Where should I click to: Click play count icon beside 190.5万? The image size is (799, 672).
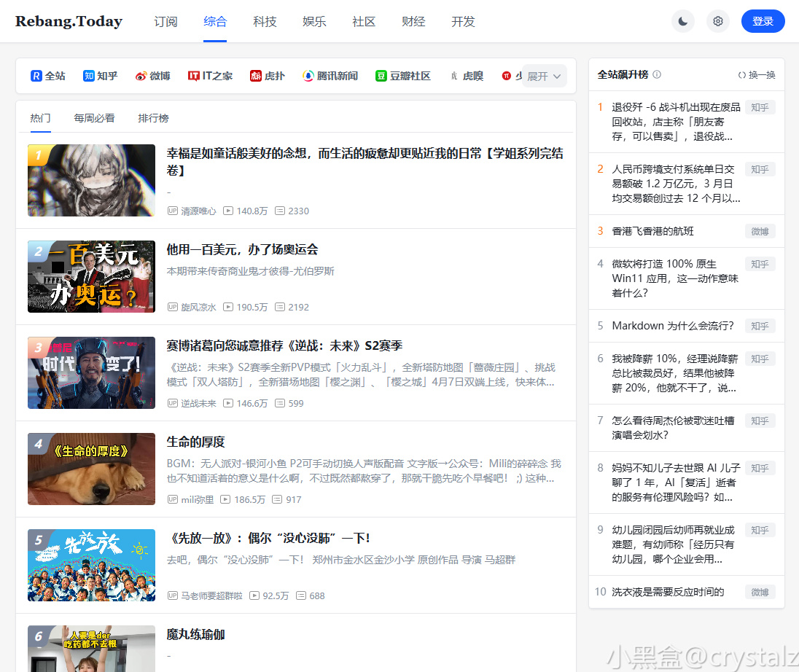pyautogui.click(x=228, y=308)
